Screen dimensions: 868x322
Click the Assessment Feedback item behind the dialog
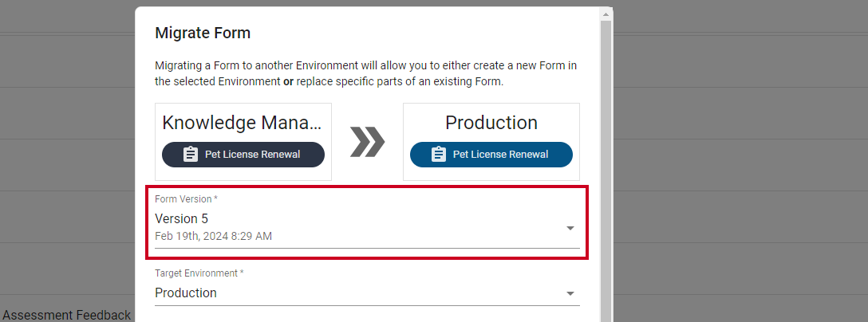[x=66, y=316]
